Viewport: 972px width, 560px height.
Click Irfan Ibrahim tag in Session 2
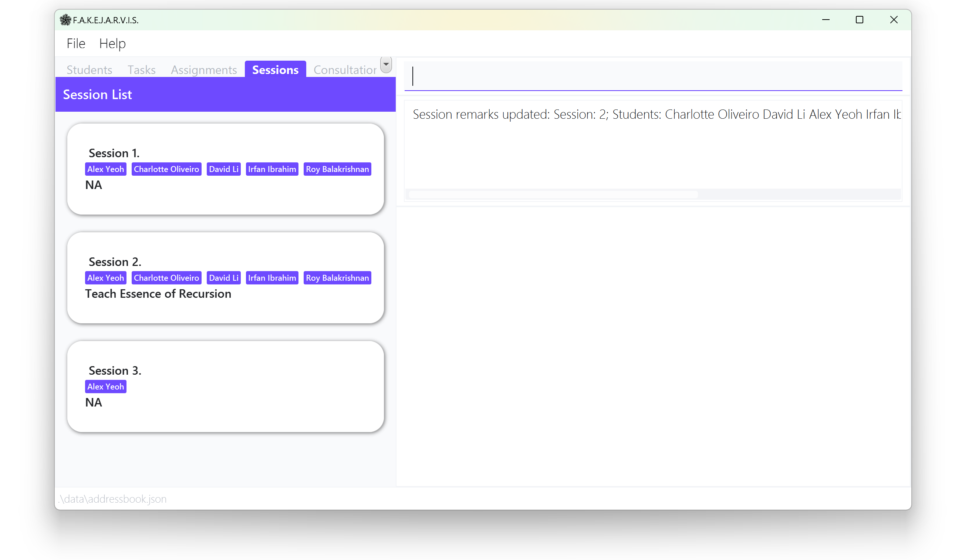click(x=272, y=278)
